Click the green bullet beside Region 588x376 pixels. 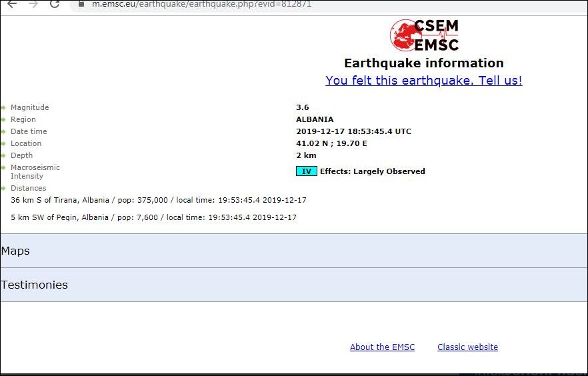(x=3, y=119)
